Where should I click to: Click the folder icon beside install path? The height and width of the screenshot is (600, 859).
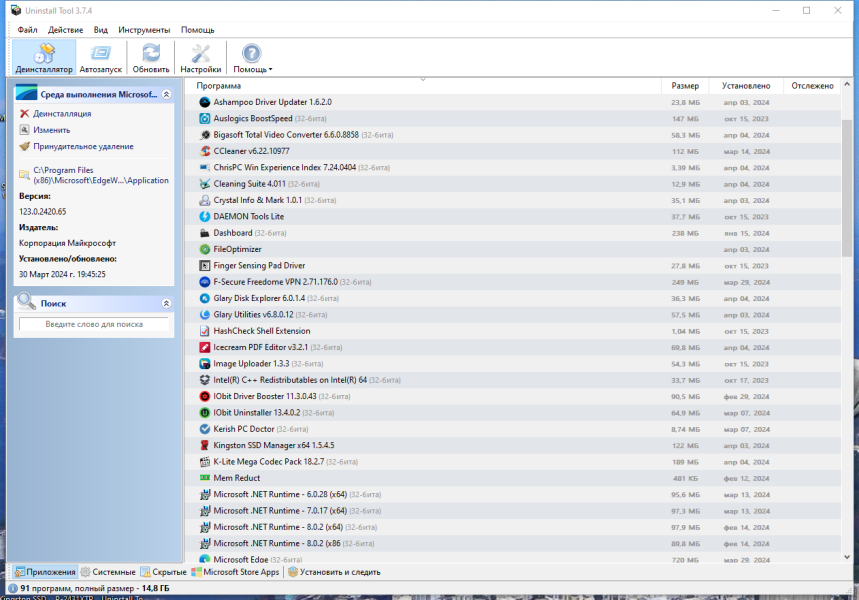click(24, 175)
